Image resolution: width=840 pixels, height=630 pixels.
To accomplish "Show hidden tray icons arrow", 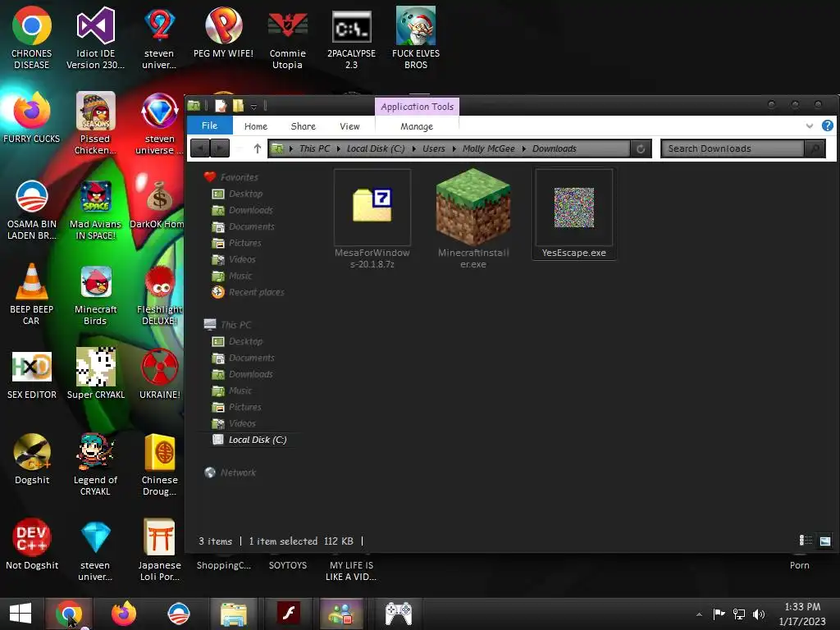I will 699,614.
